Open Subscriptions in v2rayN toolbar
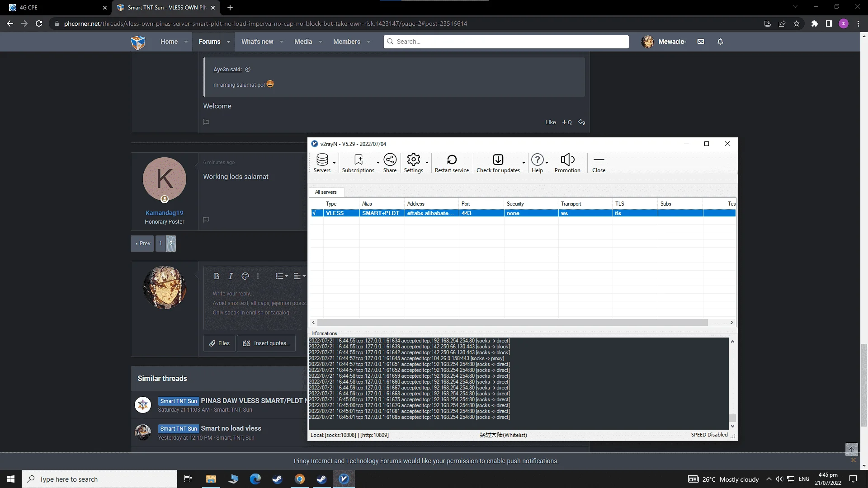The height and width of the screenshot is (488, 868). [x=358, y=163]
